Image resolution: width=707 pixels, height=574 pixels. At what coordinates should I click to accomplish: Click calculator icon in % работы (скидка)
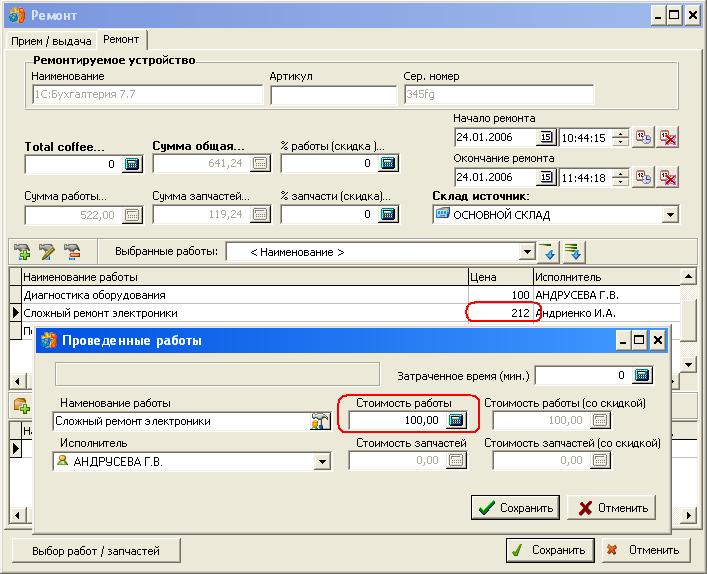click(388, 164)
